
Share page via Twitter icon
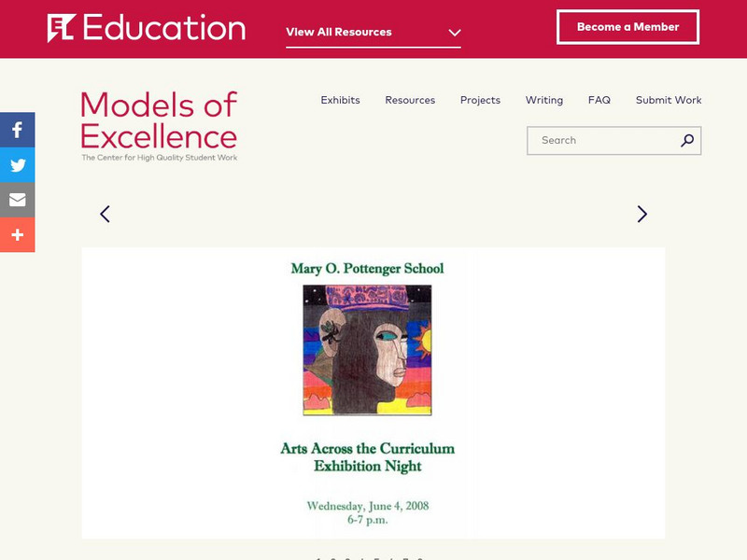point(17,165)
